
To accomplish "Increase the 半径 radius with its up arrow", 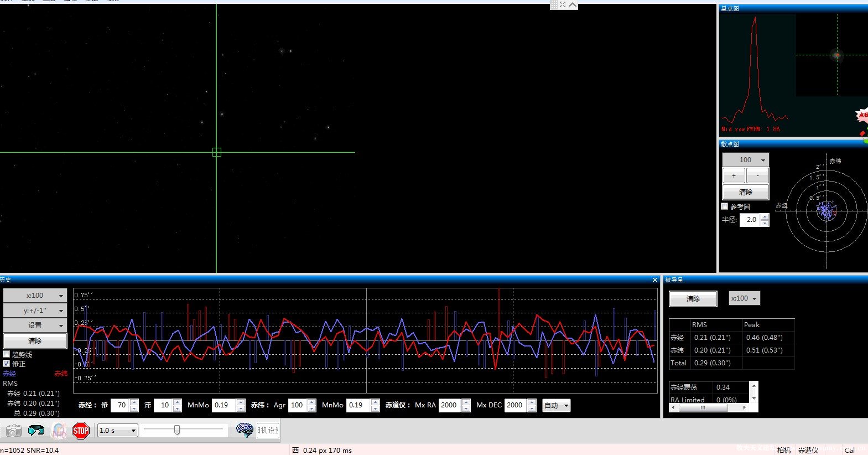I will tap(765, 216).
